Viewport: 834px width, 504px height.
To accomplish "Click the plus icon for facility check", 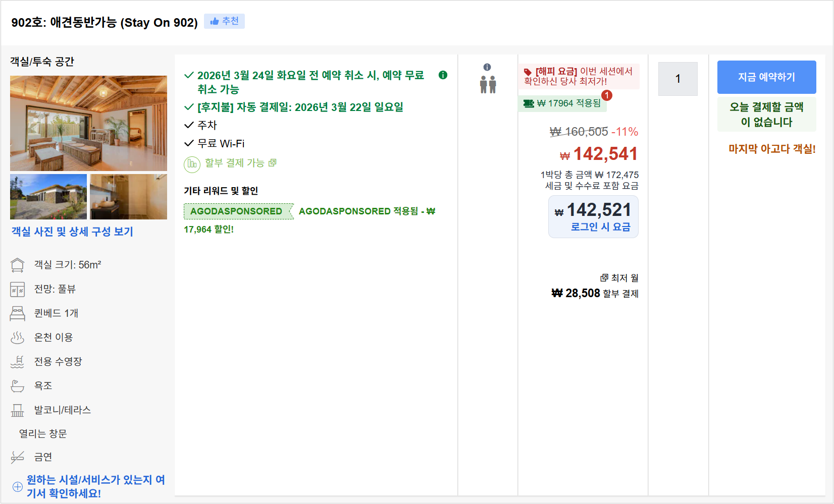I will pos(17,487).
